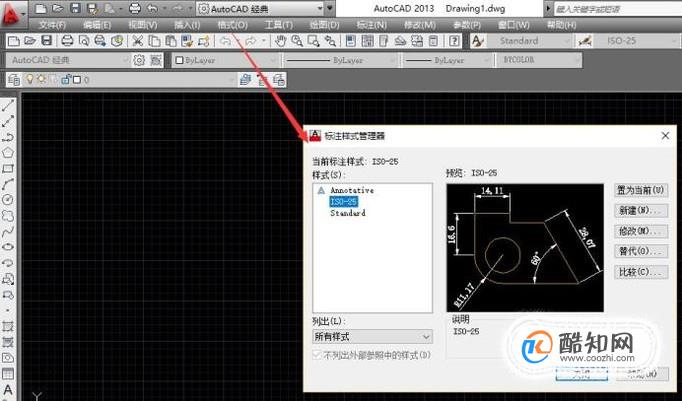Click 修改(M)... button in dialog
This screenshot has height=401, width=682.
tap(641, 231)
